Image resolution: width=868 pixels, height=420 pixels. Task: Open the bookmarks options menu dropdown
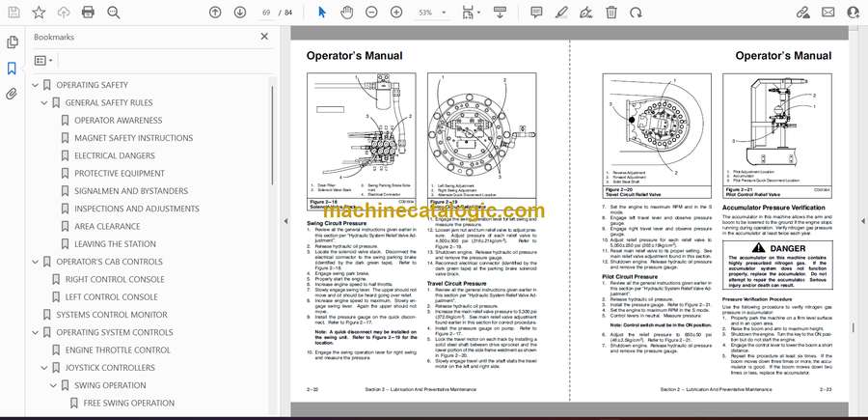click(43, 61)
